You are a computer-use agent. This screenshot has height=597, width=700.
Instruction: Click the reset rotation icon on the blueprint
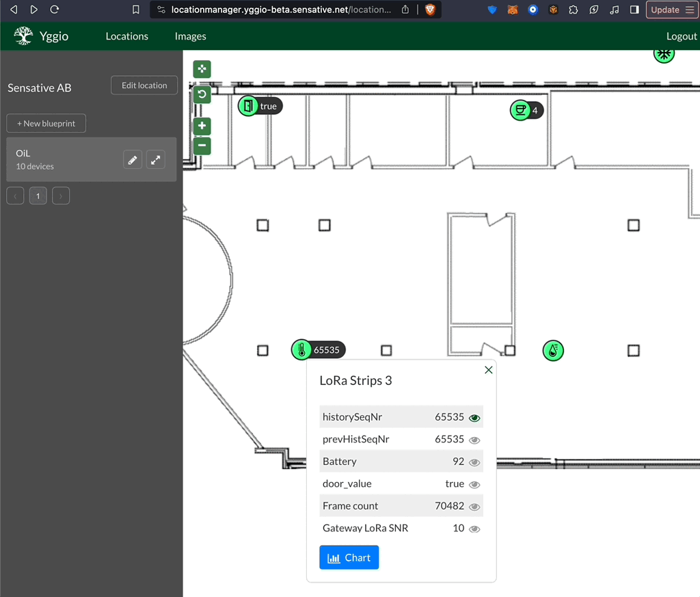pos(201,94)
